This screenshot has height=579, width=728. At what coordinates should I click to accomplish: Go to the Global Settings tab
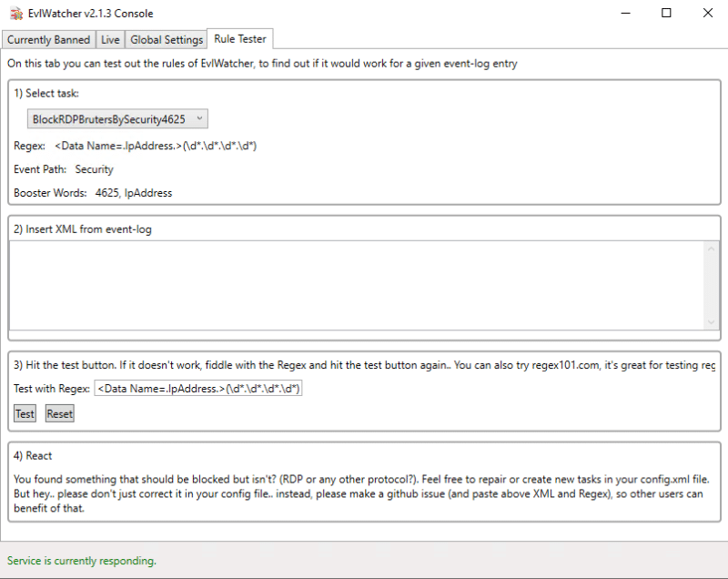[x=167, y=40]
